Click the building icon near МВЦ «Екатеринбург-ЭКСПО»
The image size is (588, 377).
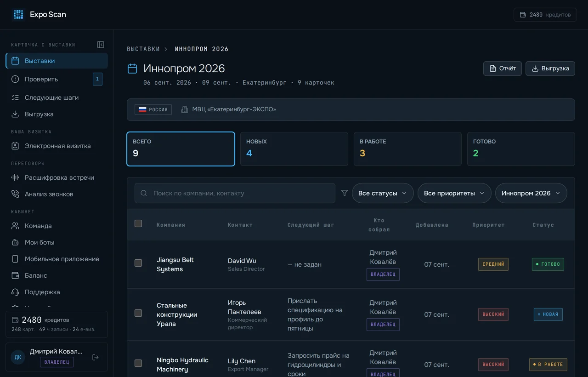tap(185, 109)
